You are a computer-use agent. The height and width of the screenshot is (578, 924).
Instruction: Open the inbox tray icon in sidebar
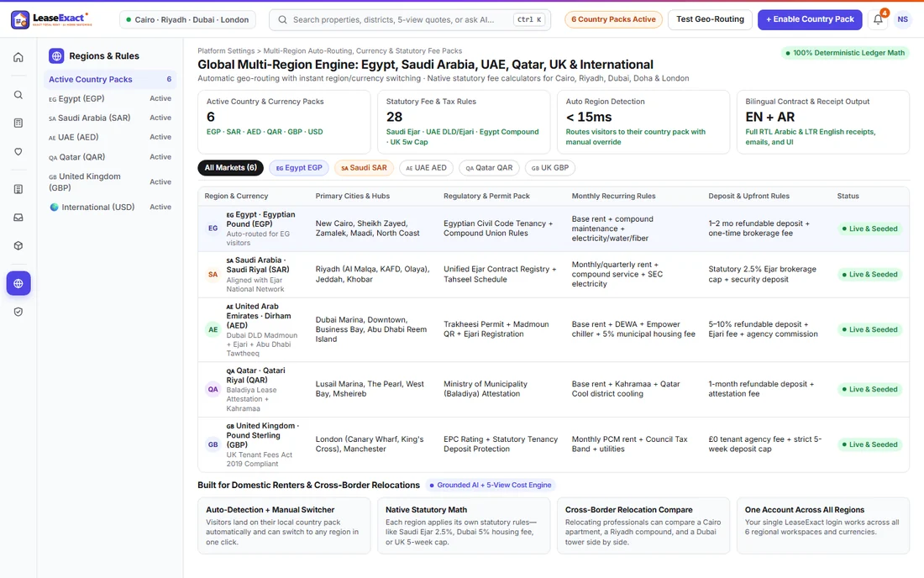tap(18, 218)
